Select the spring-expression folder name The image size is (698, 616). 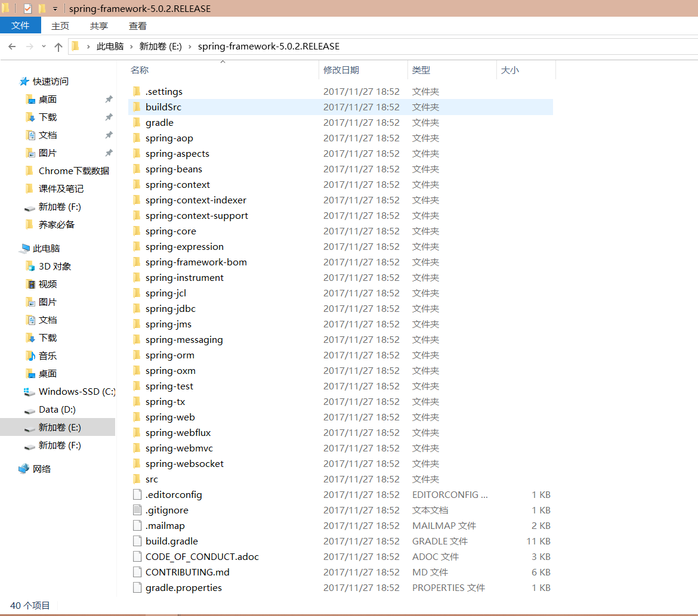pyautogui.click(x=184, y=246)
